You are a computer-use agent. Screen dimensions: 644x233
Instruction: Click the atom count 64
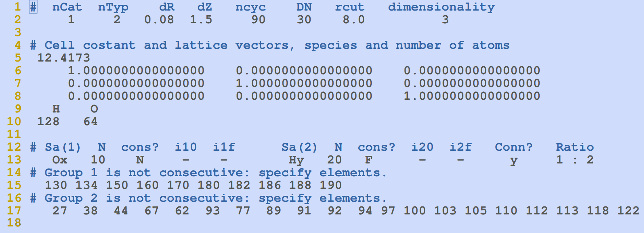[90, 122]
